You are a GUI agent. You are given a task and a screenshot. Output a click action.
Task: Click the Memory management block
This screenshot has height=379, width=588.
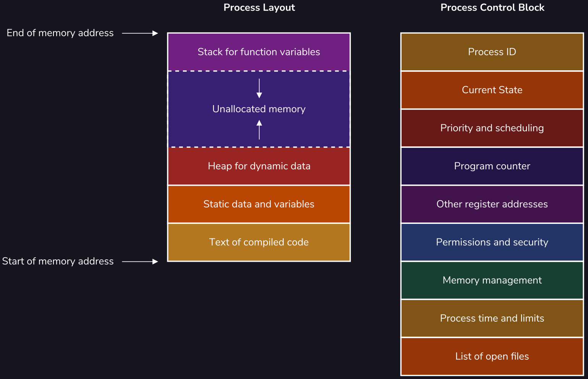[492, 280]
